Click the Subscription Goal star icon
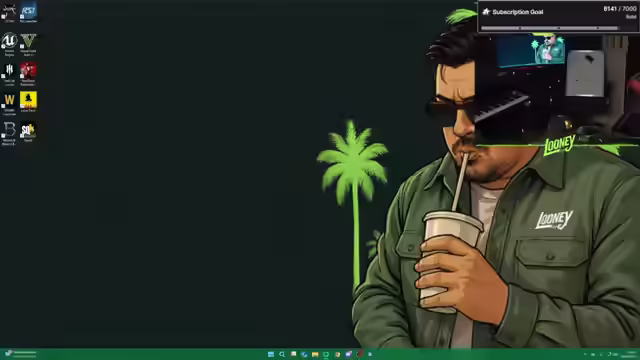 [486, 11]
